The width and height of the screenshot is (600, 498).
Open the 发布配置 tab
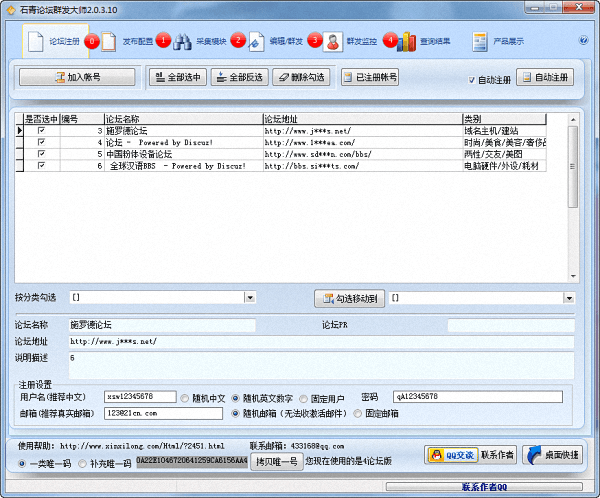138,42
